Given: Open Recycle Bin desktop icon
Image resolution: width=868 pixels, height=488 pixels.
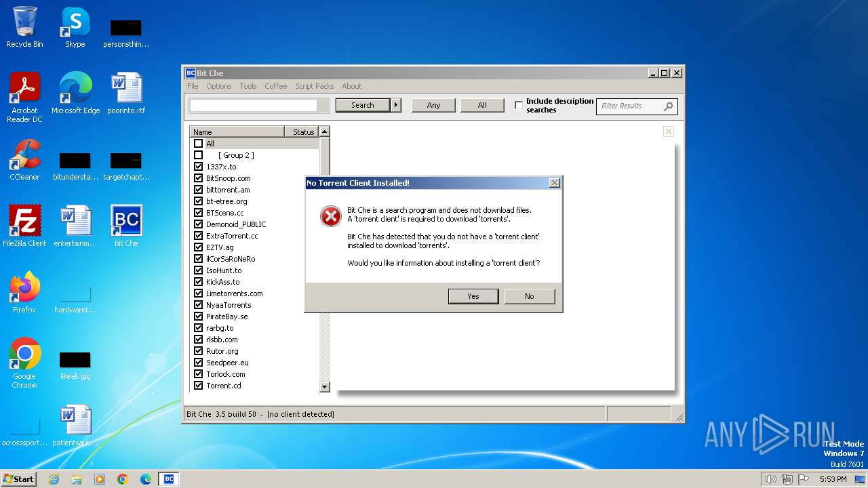Looking at the screenshot, I should coord(24,27).
